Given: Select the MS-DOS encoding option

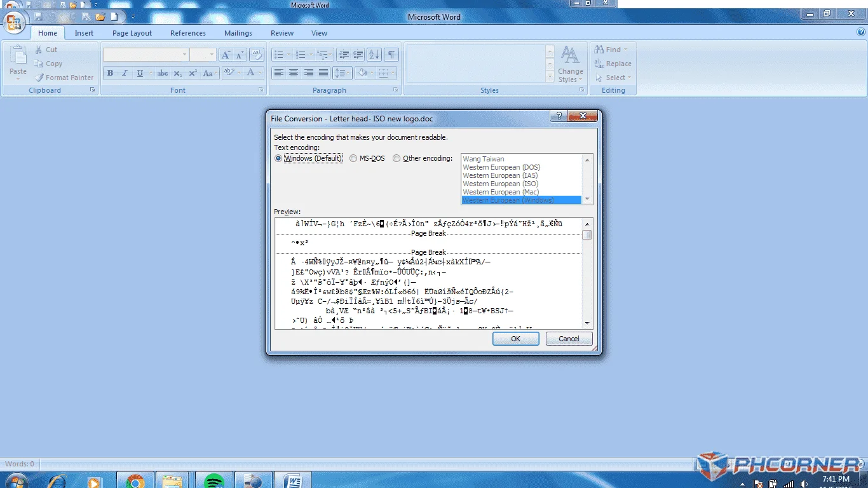Looking at the screenshot, I should coord(367,158).
